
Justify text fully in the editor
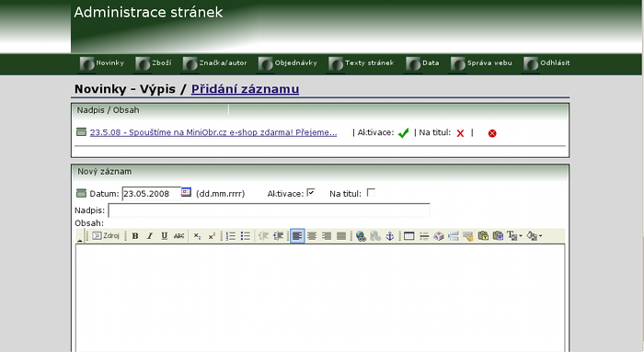pos(341,236)
